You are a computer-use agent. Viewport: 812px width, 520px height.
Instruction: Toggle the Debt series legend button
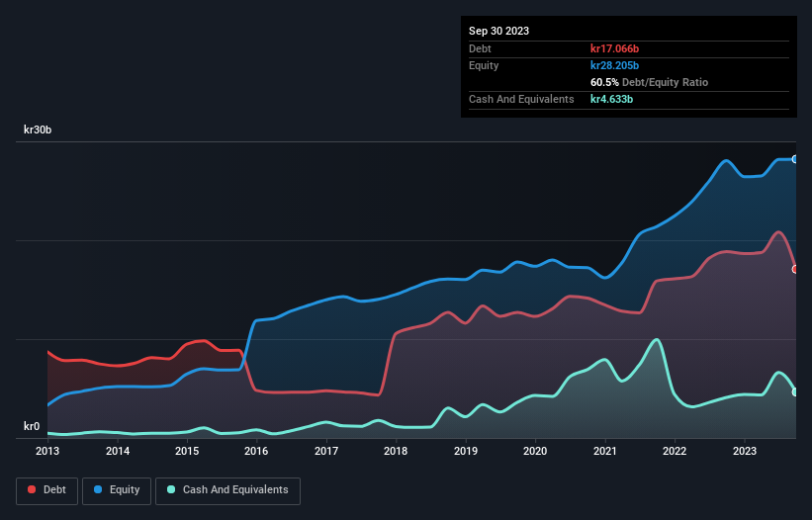point(46,490)
